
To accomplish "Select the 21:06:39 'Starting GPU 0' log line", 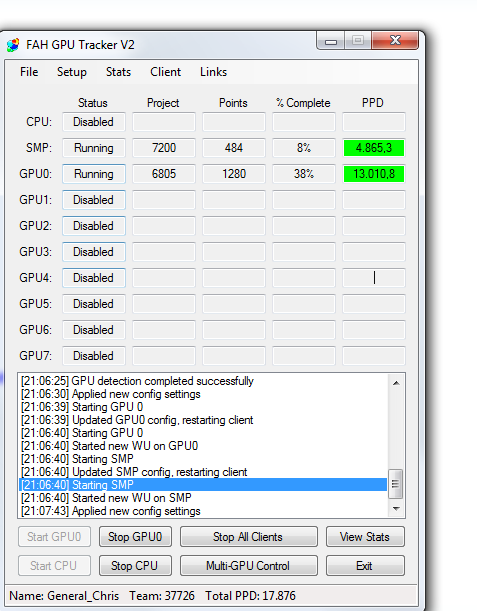I will (203, 407).
